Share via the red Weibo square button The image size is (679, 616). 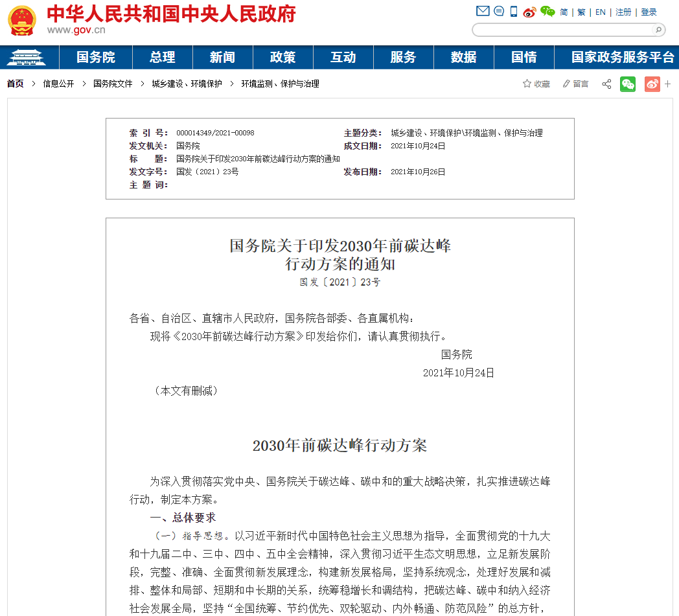coord(652,84)
